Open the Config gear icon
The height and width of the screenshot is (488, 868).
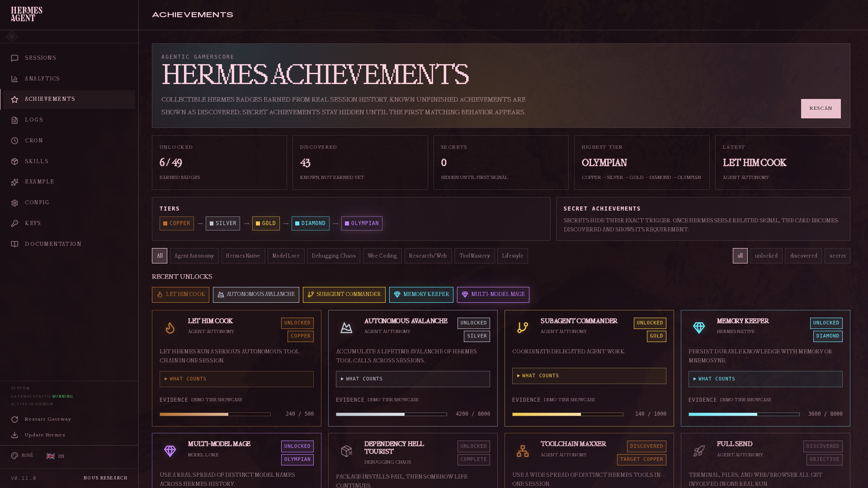(14, 203)
